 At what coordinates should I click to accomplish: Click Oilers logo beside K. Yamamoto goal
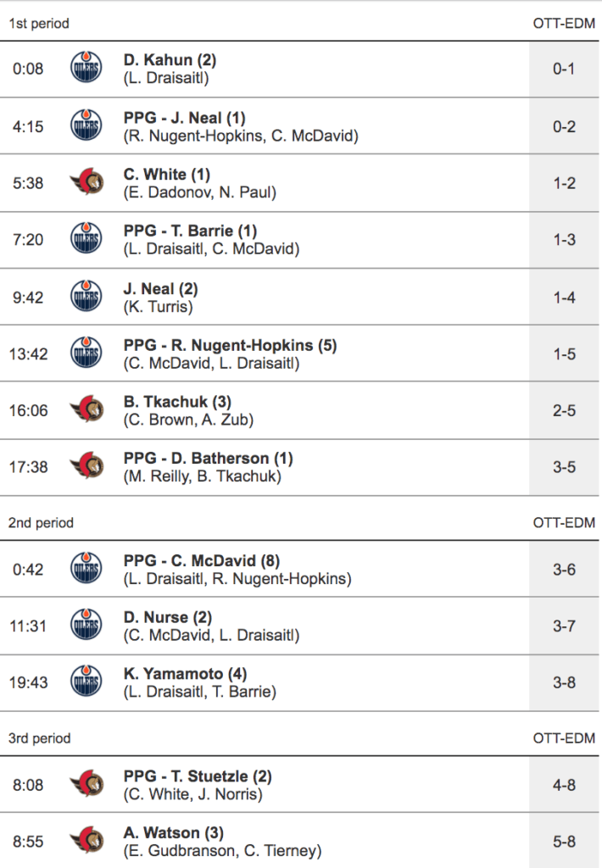tap(86, 682)
